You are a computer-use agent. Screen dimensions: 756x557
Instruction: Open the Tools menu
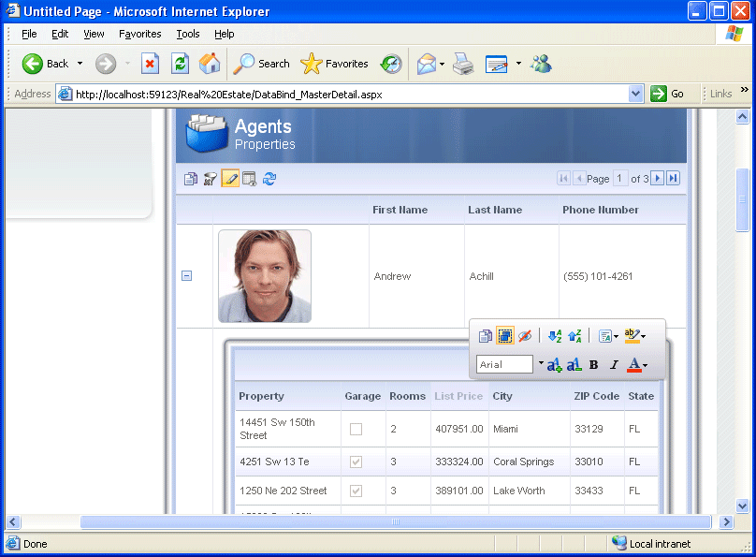tap(187, 34)
